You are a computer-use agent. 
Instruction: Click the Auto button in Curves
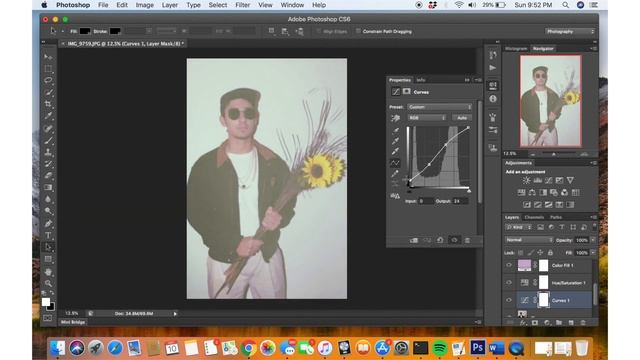[x=462, y=118]
